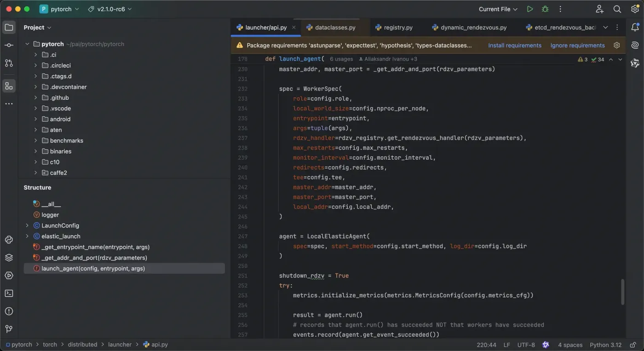Click the author hint Aliaksandr Ivanou +3
Image resolution: width=644 pixels, height=351 pixels.
click(388, 59)
